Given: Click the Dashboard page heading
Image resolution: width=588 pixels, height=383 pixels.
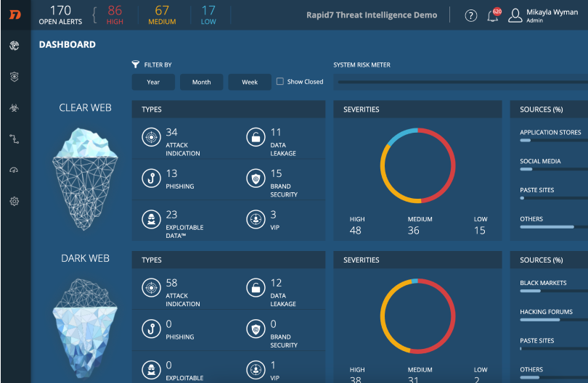Looking at the screenshot, I should 67,44.
